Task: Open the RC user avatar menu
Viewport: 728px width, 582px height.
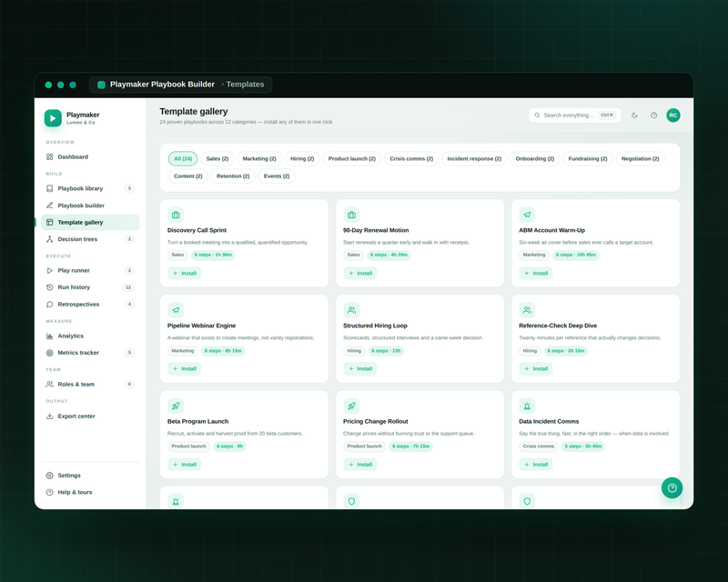Action: pyautogui.click(x=673, y=115)
